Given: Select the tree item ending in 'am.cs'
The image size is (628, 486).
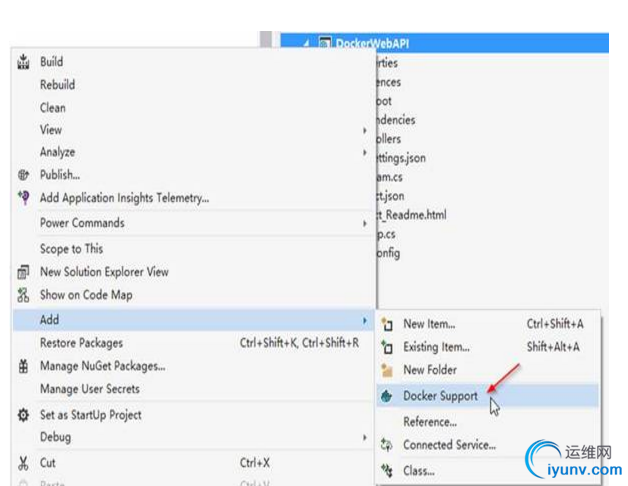Looking at the screenshot, I should click(x=389, y=177).
